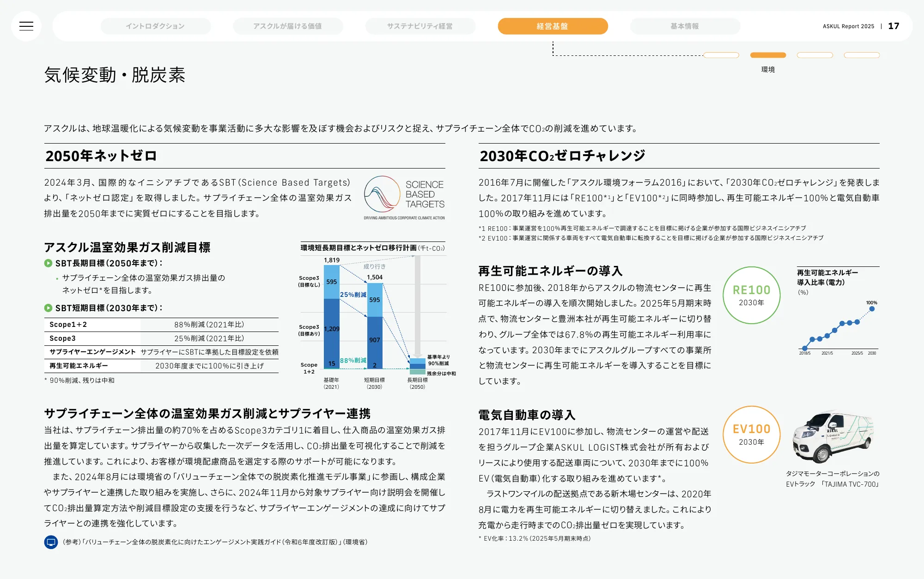Click the first sub-section pill indicator
Viewport: 924px width, 579px height.
pyautogui.click(x=721, y=55)
